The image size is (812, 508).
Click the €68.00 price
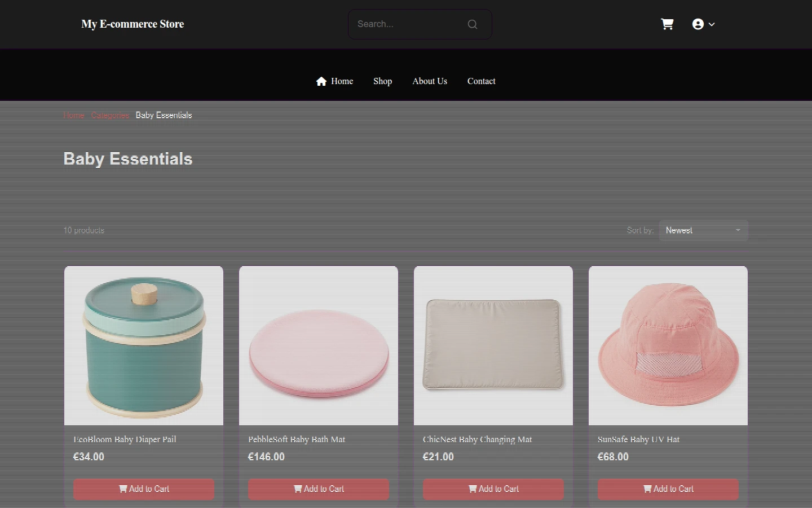[613, 457]
